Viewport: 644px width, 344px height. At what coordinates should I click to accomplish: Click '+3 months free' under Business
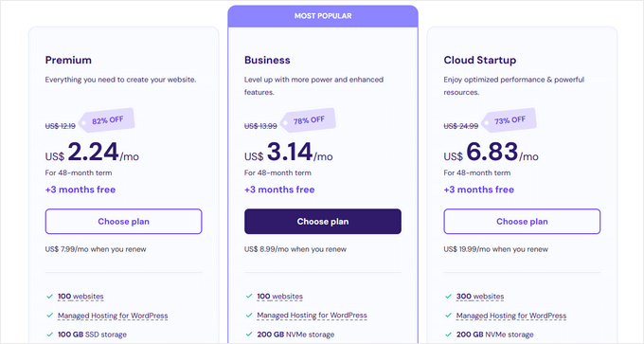point(279,190)
